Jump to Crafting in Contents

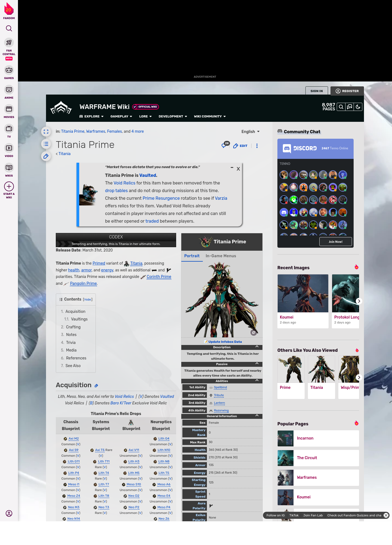73,327
